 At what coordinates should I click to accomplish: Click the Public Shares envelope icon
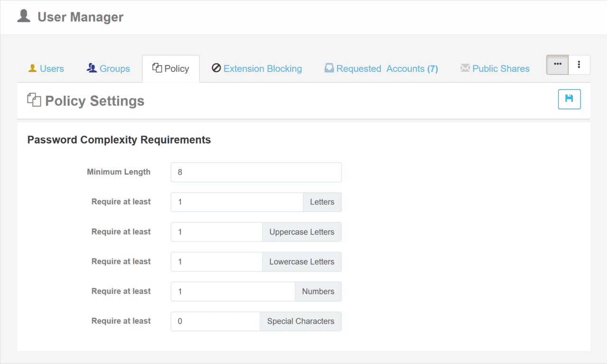coord(465,68)
